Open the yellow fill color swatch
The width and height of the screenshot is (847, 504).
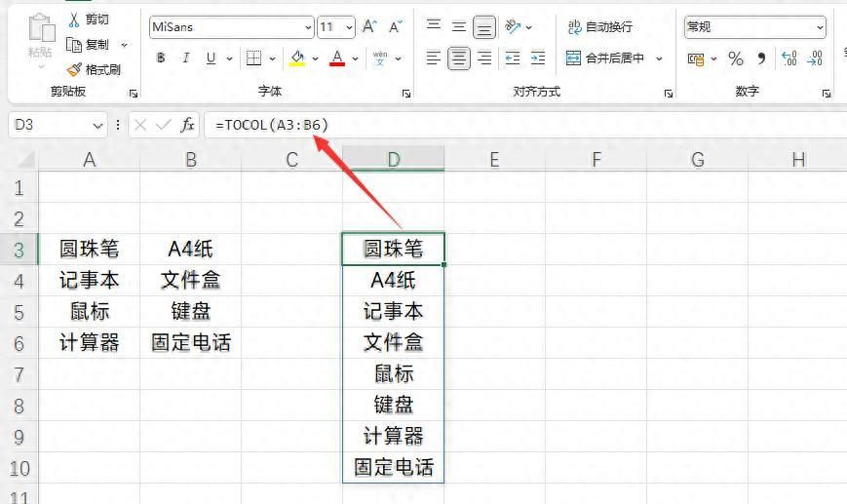click(297, 58)
